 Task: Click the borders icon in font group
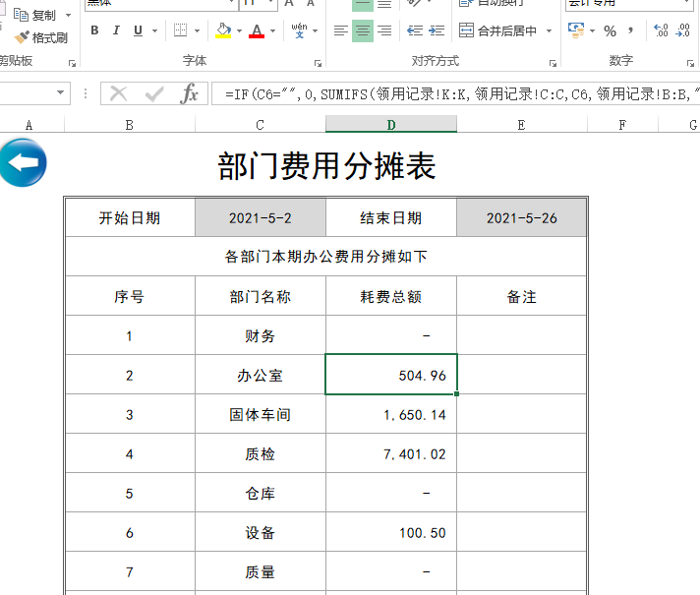click(180, 30)
